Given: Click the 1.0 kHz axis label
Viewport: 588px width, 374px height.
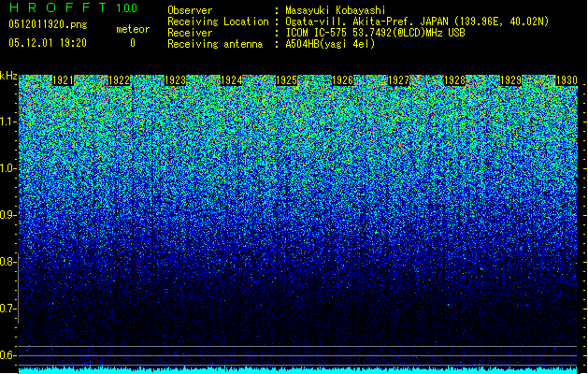Looking at the screenshot, I should click(x=7, y=168).
